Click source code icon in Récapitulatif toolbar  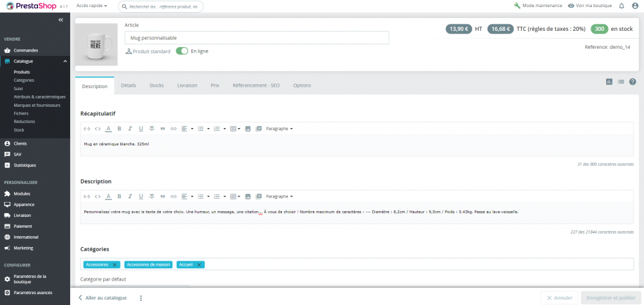tap(98, 129)
